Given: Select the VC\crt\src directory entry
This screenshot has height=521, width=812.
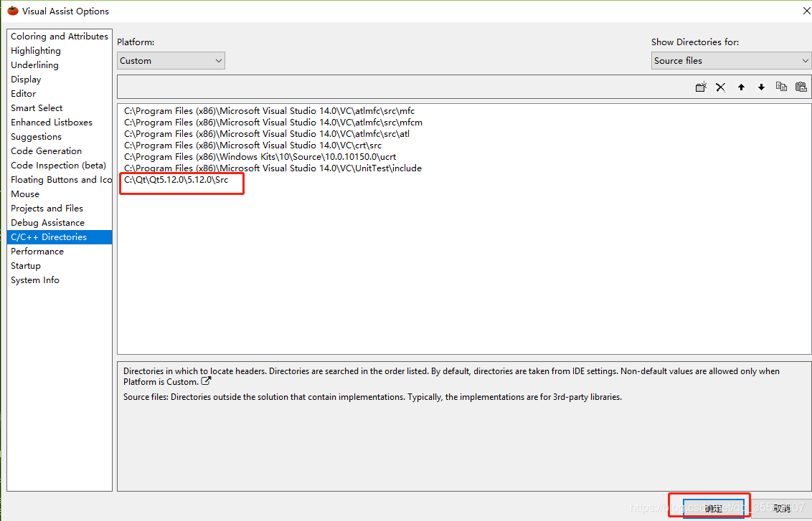Looking at the screenshot, I should tap(252, 145).
